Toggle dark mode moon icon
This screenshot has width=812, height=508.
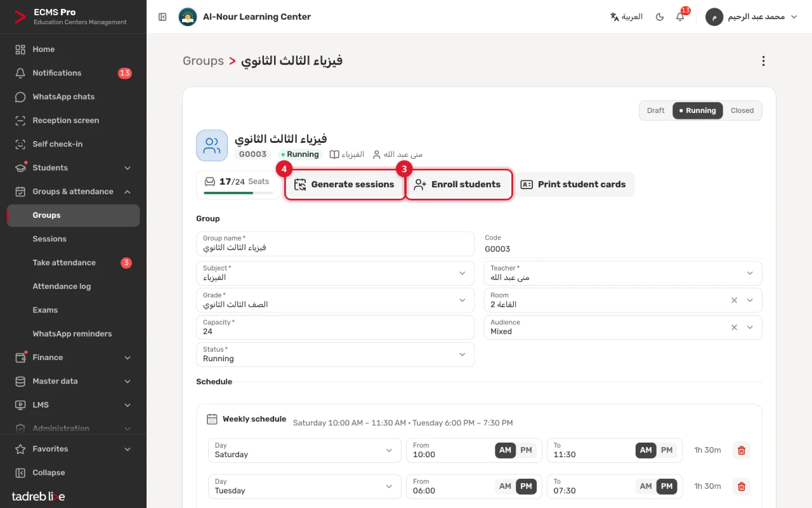click(x=660, y=17)
